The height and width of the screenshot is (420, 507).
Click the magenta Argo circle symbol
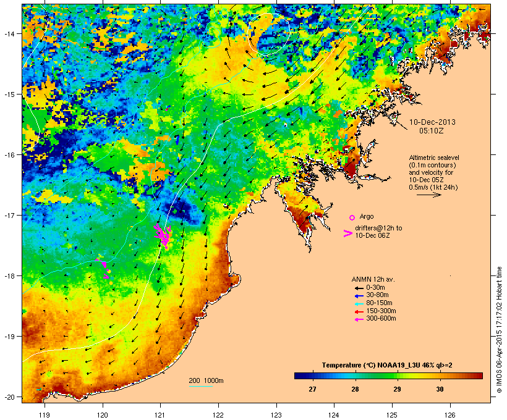pos(352,217)
